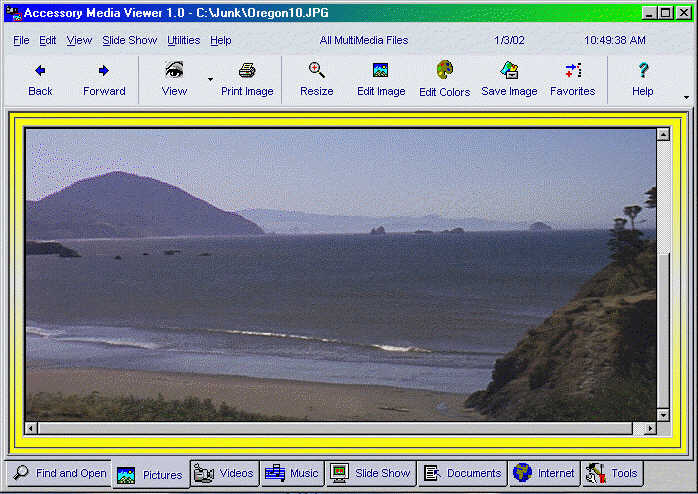The height and width of the screenshot is (494, 698).
Task: Click the application icon in title bar
Action: click(13, 13)
